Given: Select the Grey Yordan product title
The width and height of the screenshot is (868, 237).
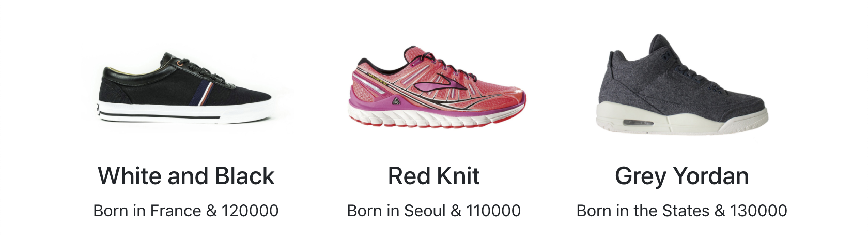Looking at the screenshot, I should point(682,177).
